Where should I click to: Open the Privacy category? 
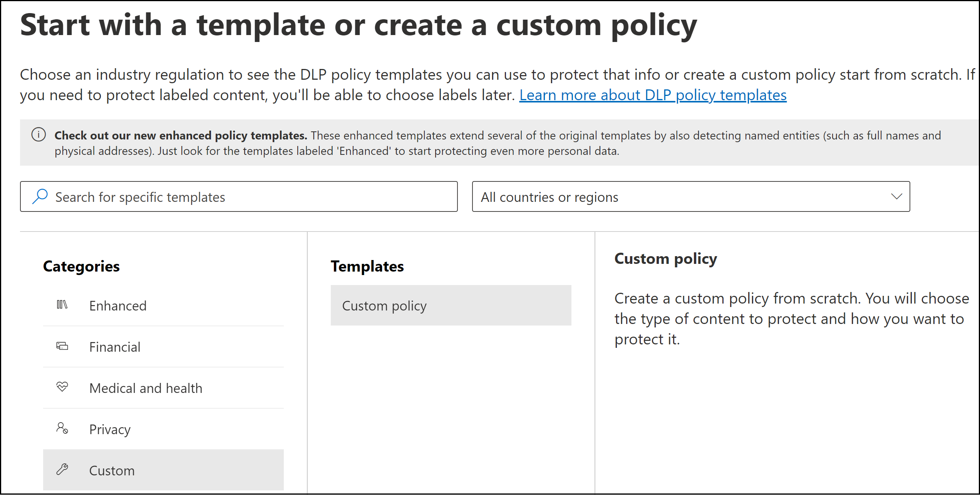[x=110, y=430]
